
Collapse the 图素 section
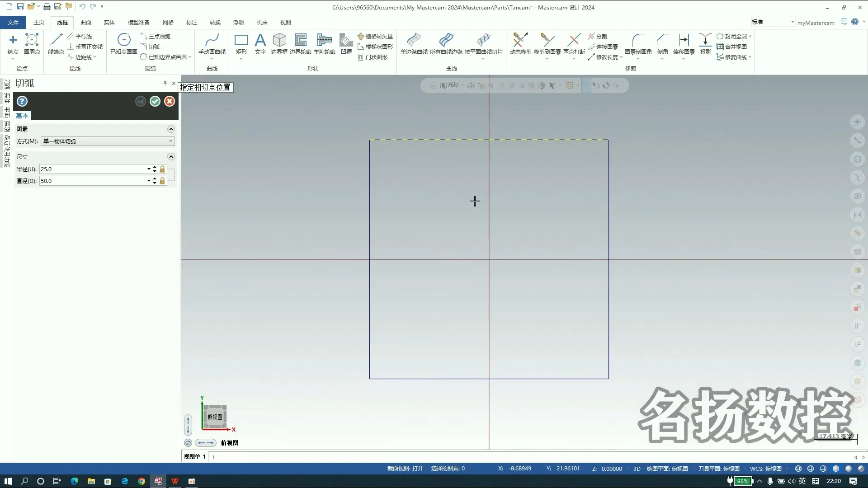coord(171,129)
